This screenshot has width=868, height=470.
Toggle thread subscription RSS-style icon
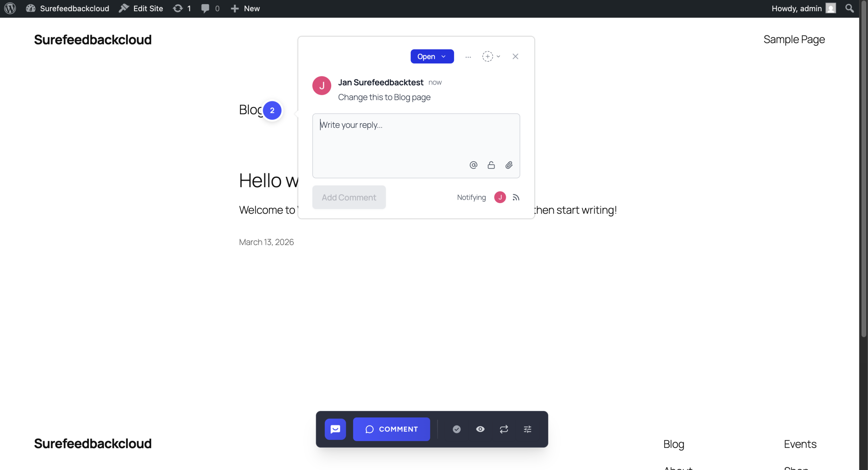pos(516,197)
